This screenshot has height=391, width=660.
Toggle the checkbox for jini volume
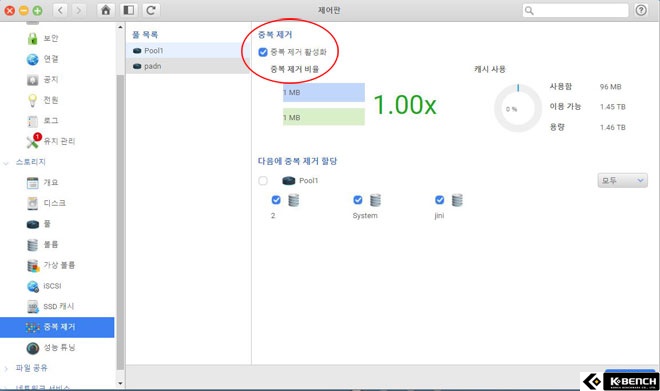[x=439, y=200]
